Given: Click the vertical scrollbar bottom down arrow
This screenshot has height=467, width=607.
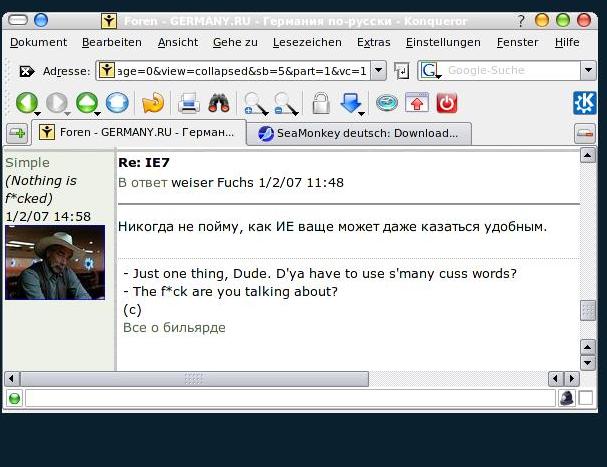Looking at the screenshot, I should tap(588, 363).
